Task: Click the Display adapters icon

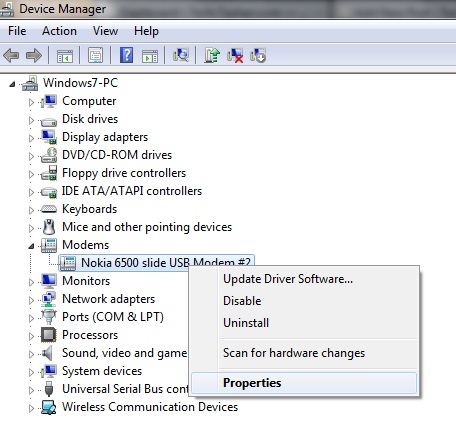Action: 49,137
